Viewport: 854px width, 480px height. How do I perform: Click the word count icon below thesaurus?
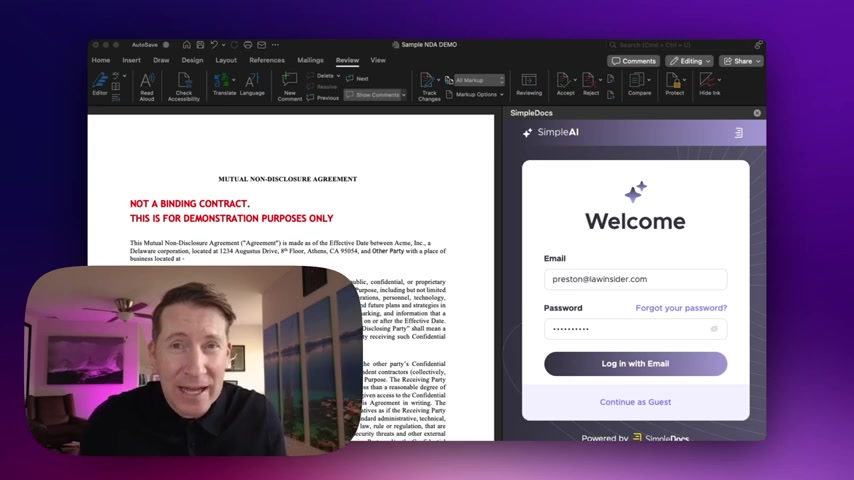115,98
